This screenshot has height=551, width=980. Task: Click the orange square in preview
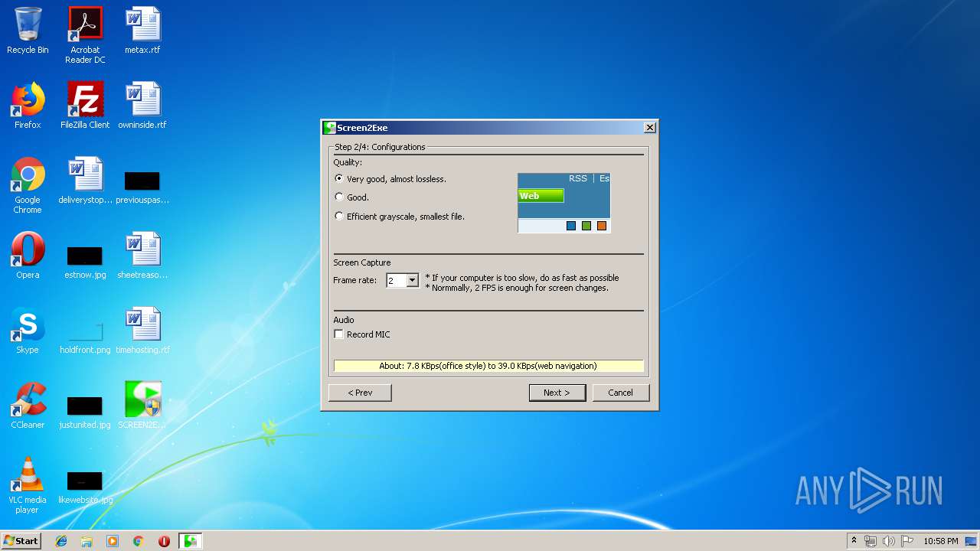(x=602, y=226)
